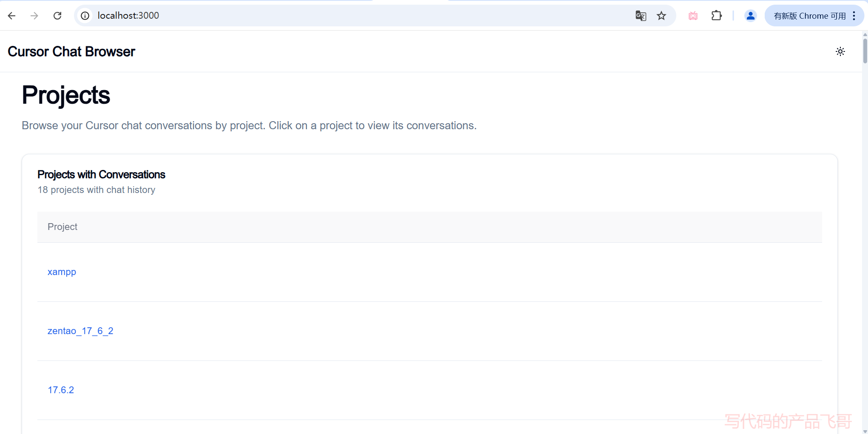Click the pink extension icon in toolbar
The height and width of the screenshot is (434, 868).
click(x=693, y=16)
